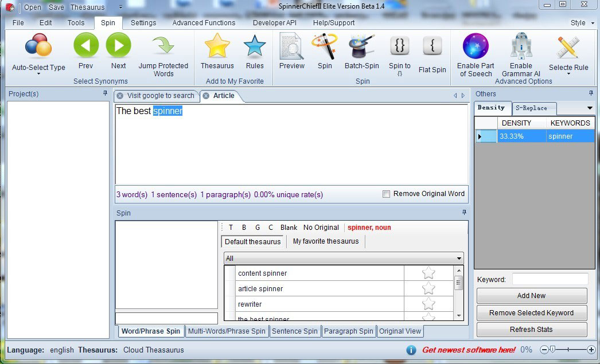Click in the Keyword input field
This screenshot has width=600, height=364.
click(x=550, y=279)
